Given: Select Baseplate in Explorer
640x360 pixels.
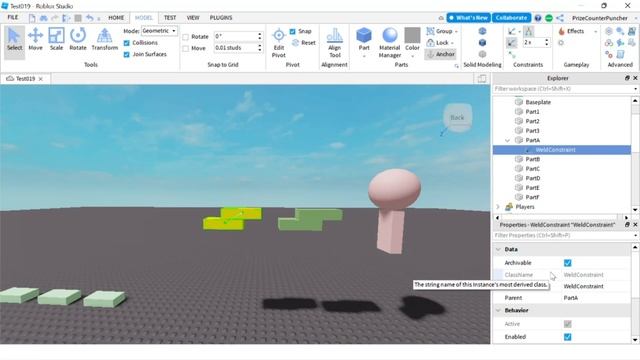Looking at the screenshot, I should point(538,102).
